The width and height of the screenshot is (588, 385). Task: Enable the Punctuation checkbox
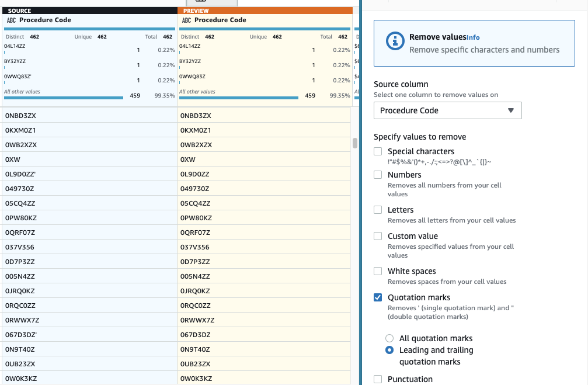378,379
